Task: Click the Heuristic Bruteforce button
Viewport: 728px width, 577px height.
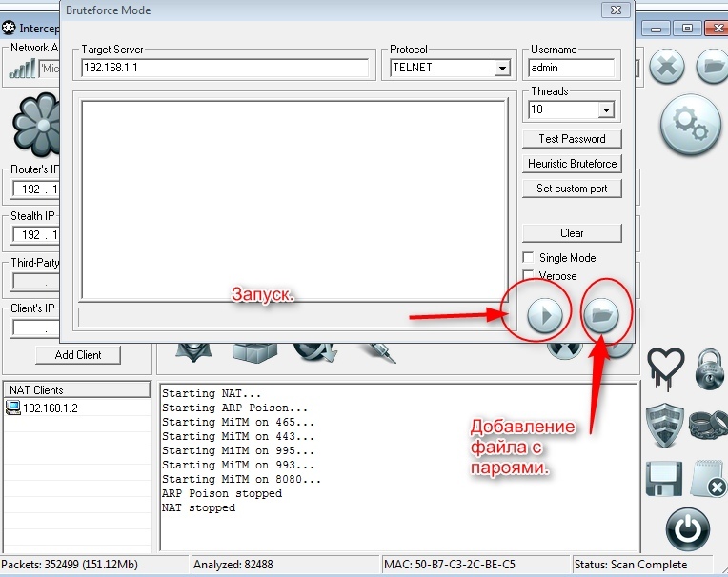Action: [572, 164]
